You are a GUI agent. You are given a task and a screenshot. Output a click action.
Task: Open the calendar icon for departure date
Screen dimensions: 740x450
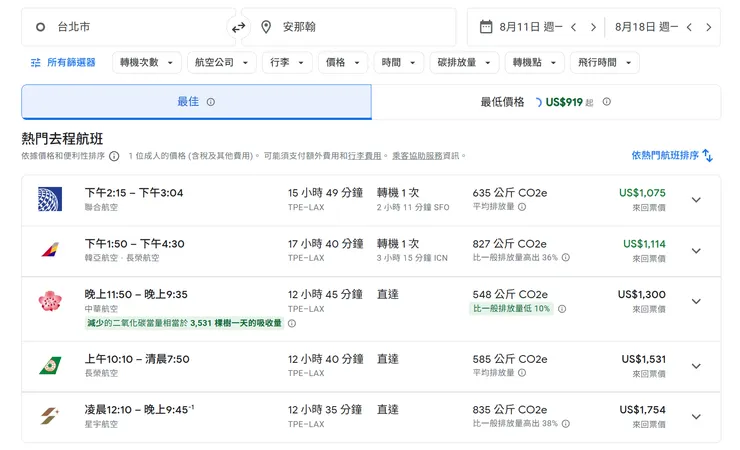(486, 27)
